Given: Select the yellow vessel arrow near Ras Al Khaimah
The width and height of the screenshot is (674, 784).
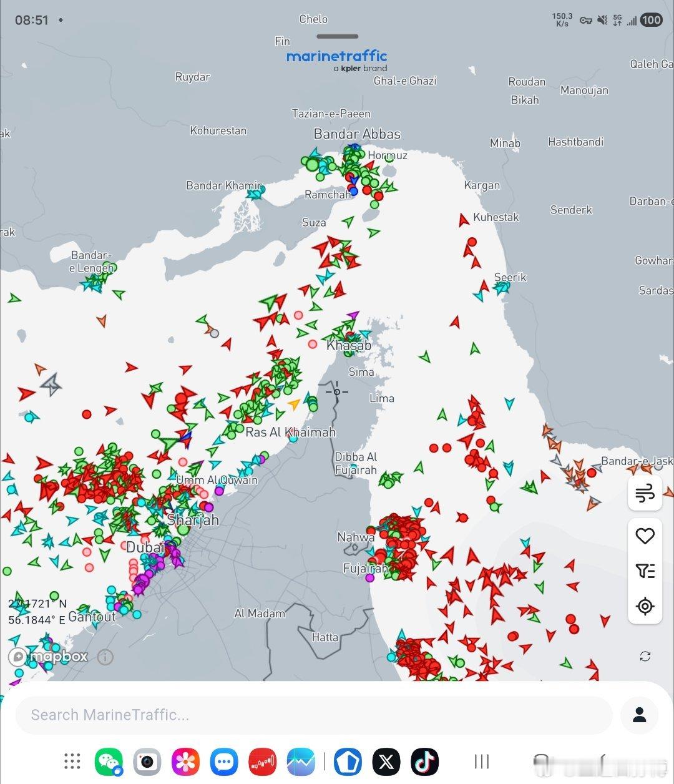Looking at the screenshot, I should coord(294,404).
